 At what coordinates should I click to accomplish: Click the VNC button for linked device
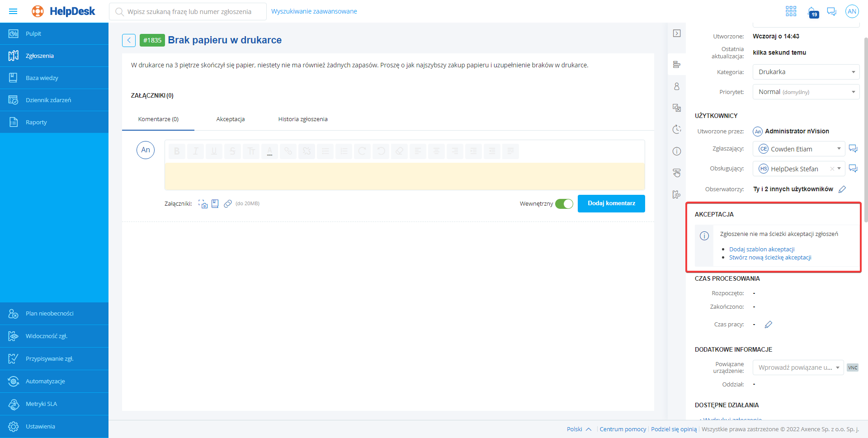852,367
